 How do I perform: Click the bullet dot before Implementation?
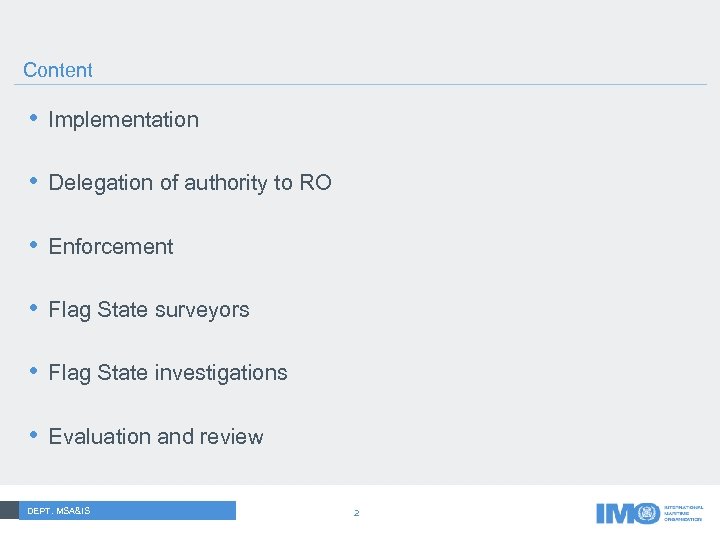click(x=33, y=118)
